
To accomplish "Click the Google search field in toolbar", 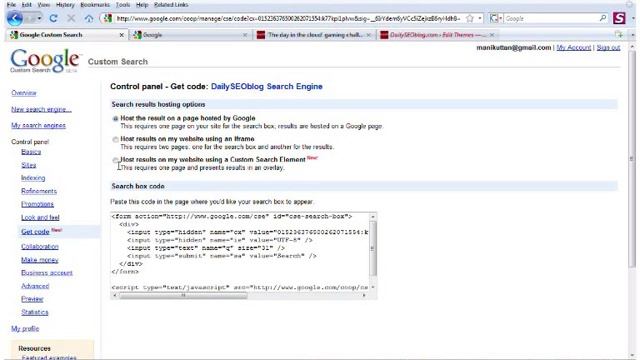I will tap(551, 18).
